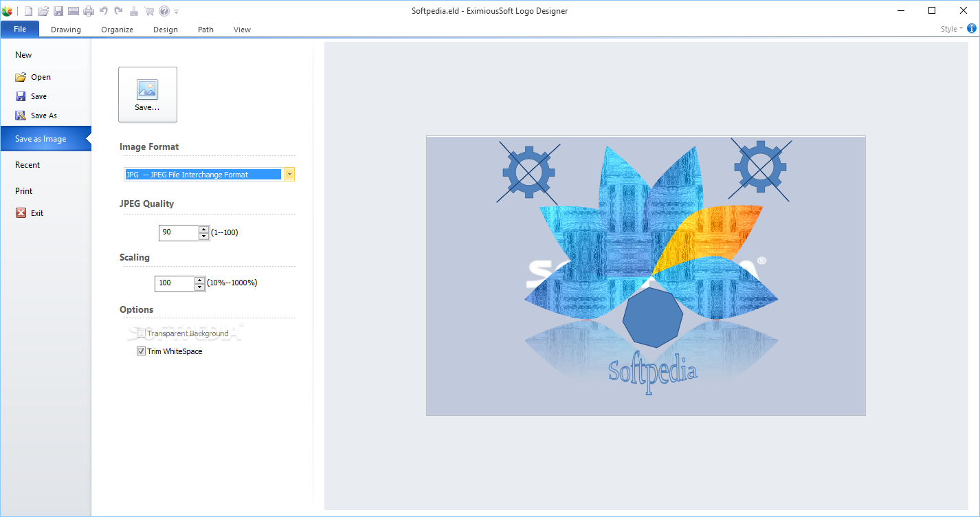980x517 pixels.
Task: Click the printer icon in quick access toolbar
Action: point(89,11)
